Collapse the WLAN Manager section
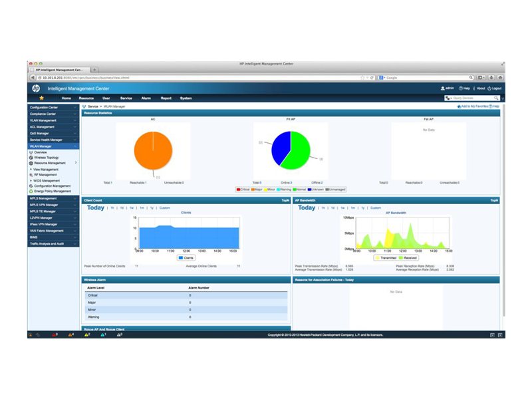 coord(76,146)
